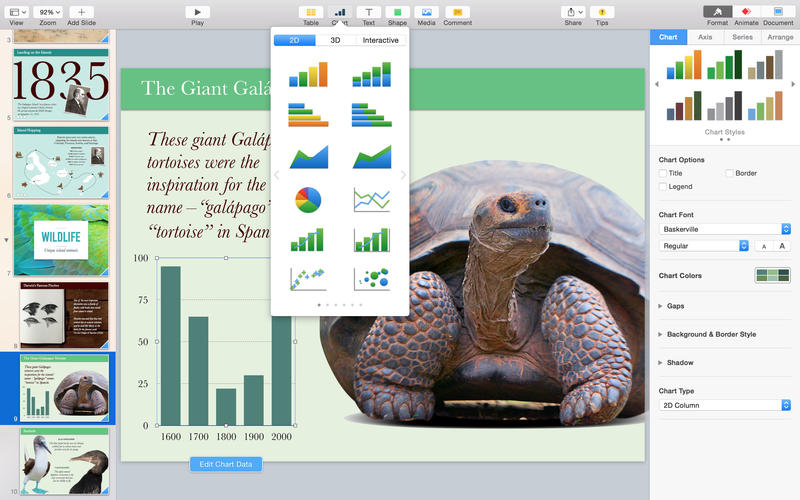Open the Media toolbar menu
Viewport: 800px width, 500px height.
[427, 12]
